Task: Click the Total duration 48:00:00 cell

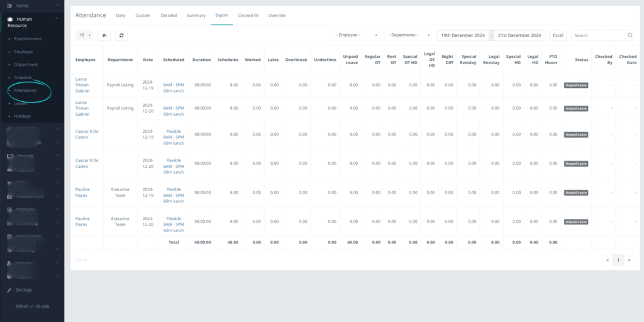Action: [202, 242]
